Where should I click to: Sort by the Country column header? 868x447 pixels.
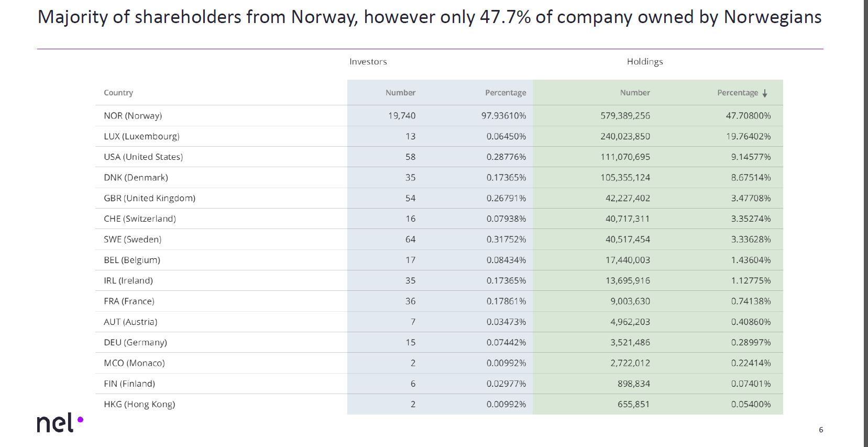[118, 93]
